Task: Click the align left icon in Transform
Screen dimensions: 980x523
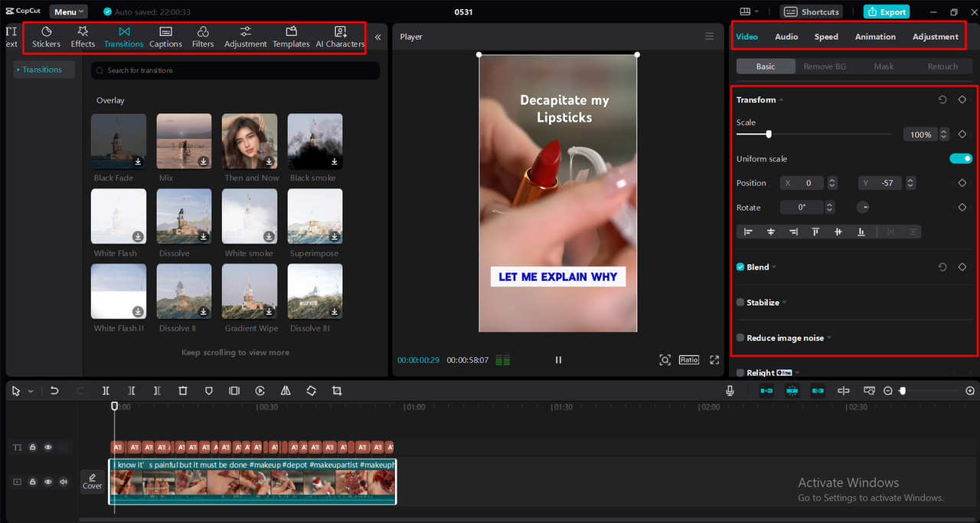Action: tap(748, 231)
